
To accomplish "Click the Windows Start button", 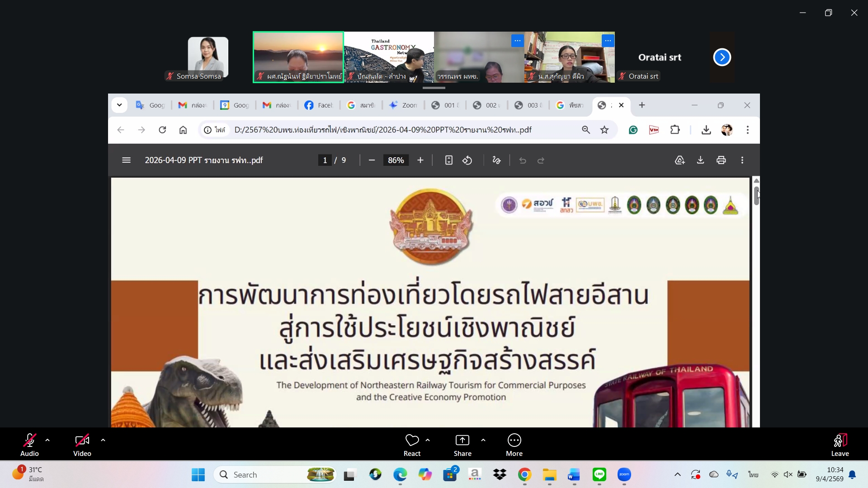I will point(198,474).
